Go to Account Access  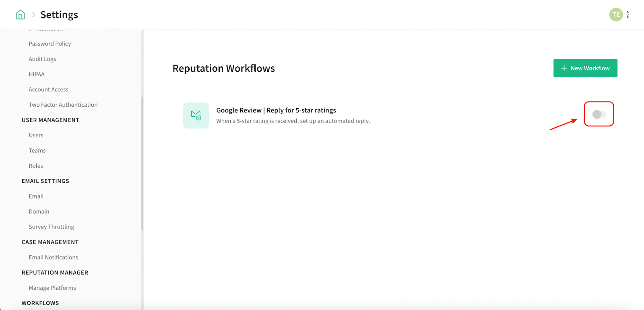click(49, 90)
